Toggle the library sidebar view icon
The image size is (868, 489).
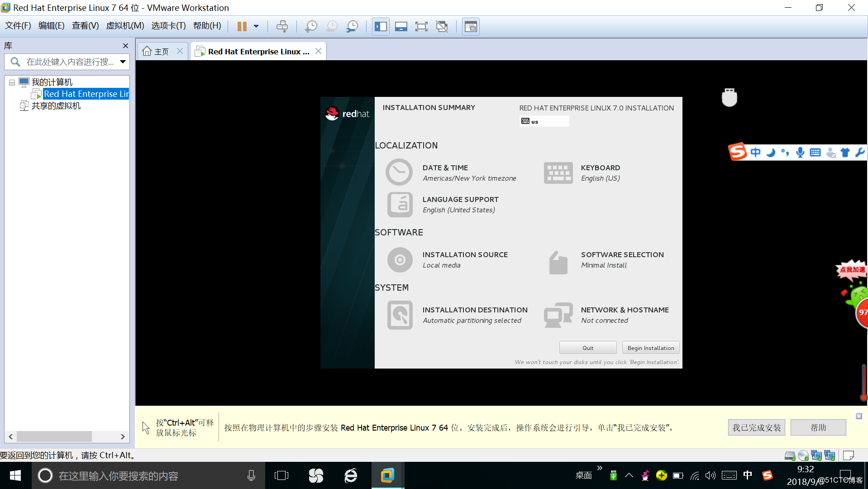[381, 26]
